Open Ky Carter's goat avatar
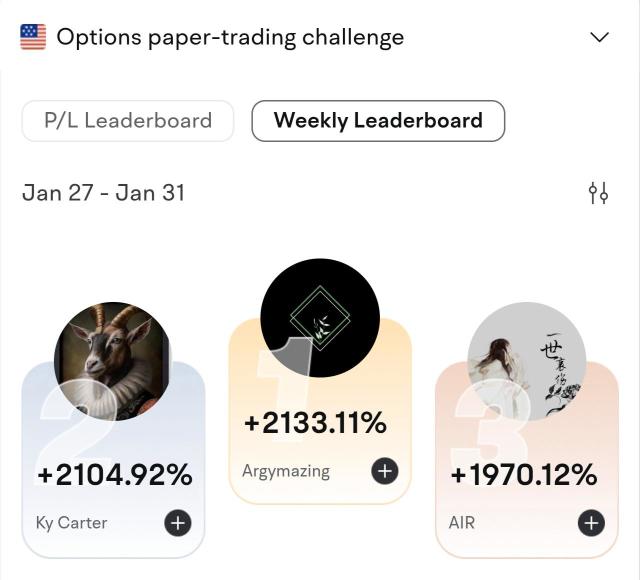 (113, 361)
